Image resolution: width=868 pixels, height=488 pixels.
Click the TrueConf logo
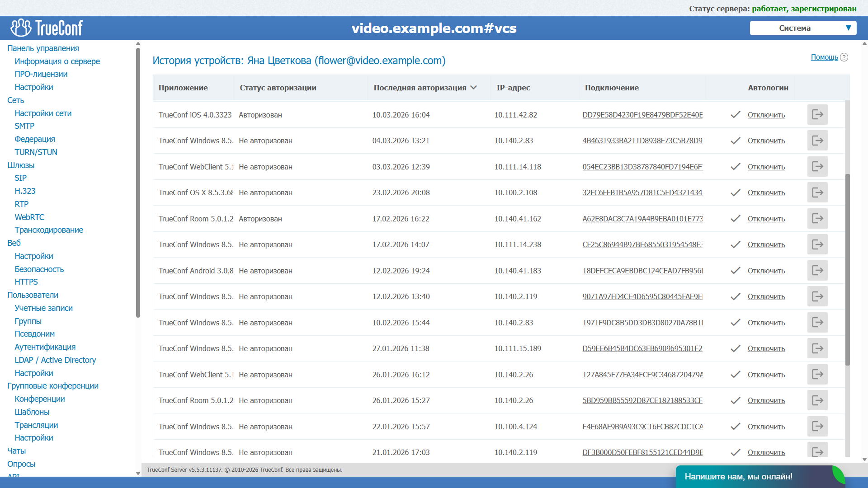(x=47, y=28)
